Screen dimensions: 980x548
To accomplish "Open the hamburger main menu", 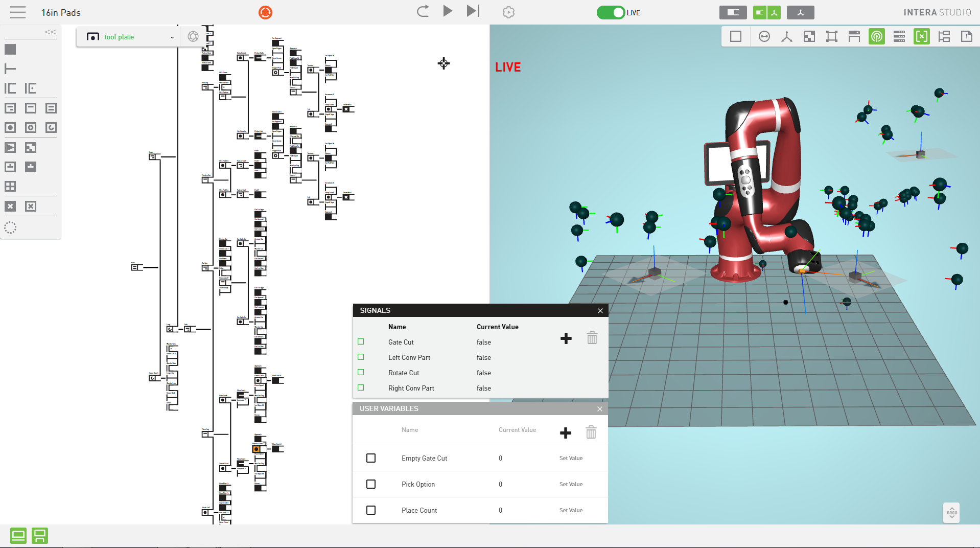I will (x=17, y=12).
